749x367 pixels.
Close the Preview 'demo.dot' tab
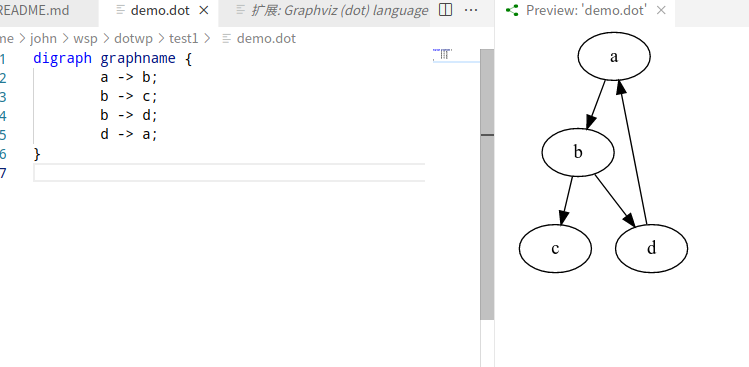pos(661,10)
